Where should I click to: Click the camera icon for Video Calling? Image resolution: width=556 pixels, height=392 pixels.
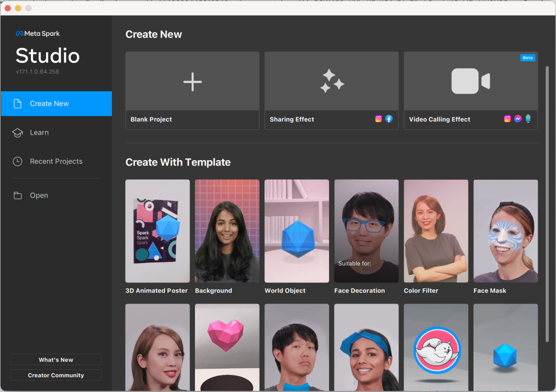471,81
